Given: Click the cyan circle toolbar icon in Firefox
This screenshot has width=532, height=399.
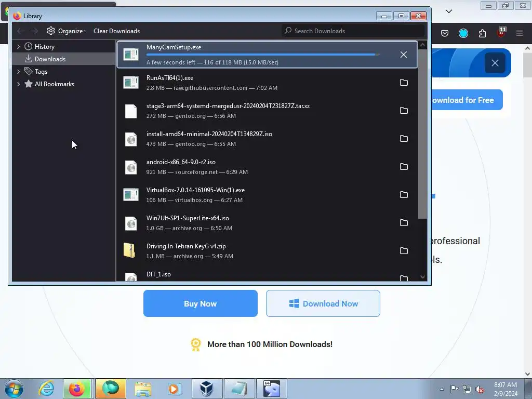Looking at the screenshot, I should [463, 33].
